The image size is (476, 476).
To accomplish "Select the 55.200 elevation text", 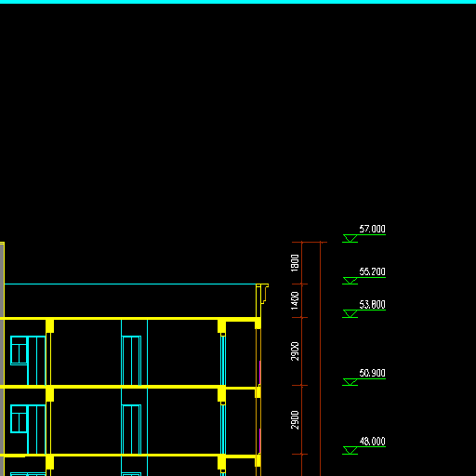I will click(x=372, y=271).
